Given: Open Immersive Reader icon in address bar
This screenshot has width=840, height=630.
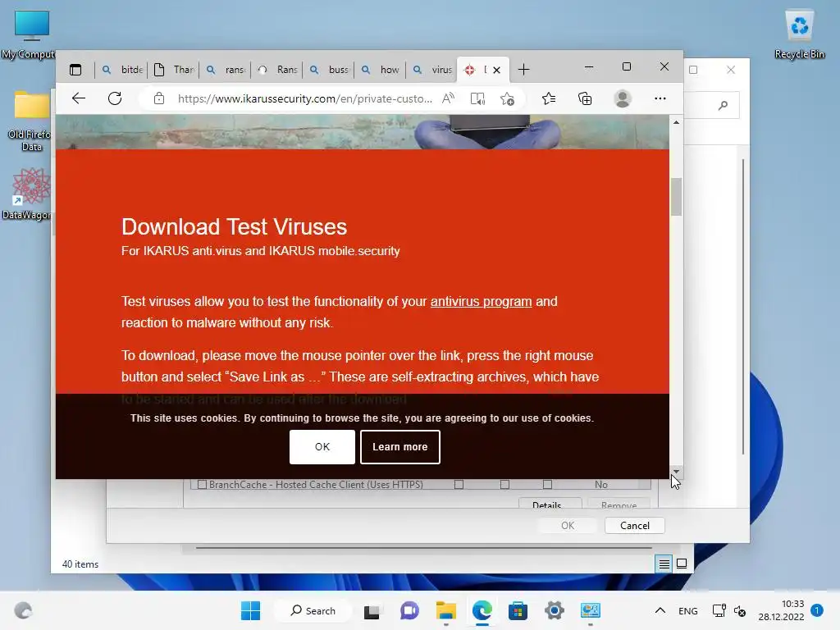Looking at the screenshot, I should click(x=477, y=98).
